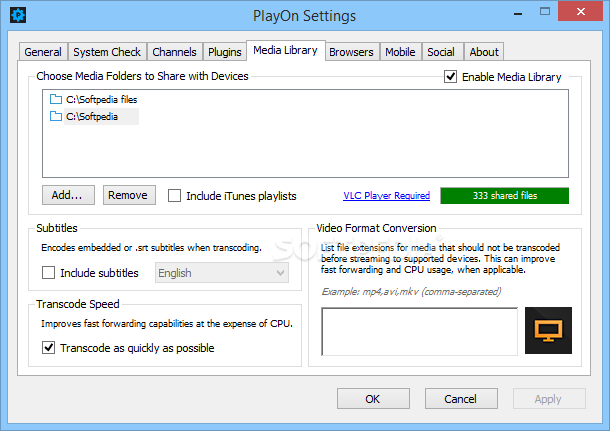Click the Remove folder button

click(129, 195)
